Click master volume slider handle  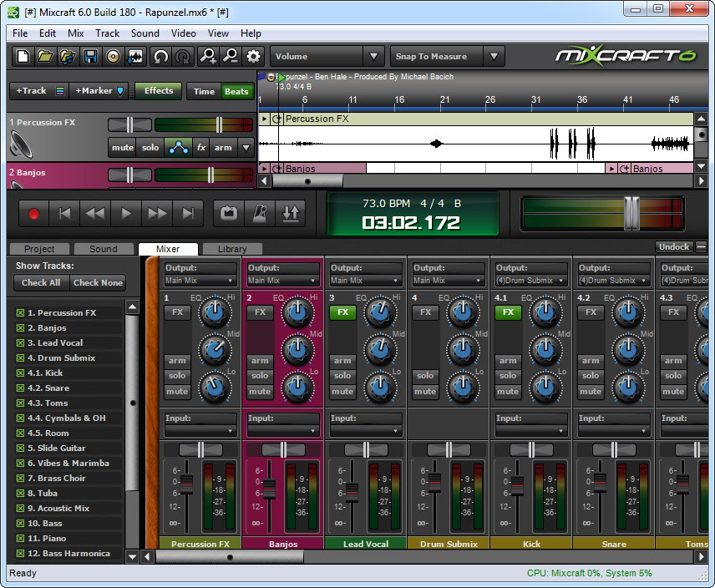(632, 213)
